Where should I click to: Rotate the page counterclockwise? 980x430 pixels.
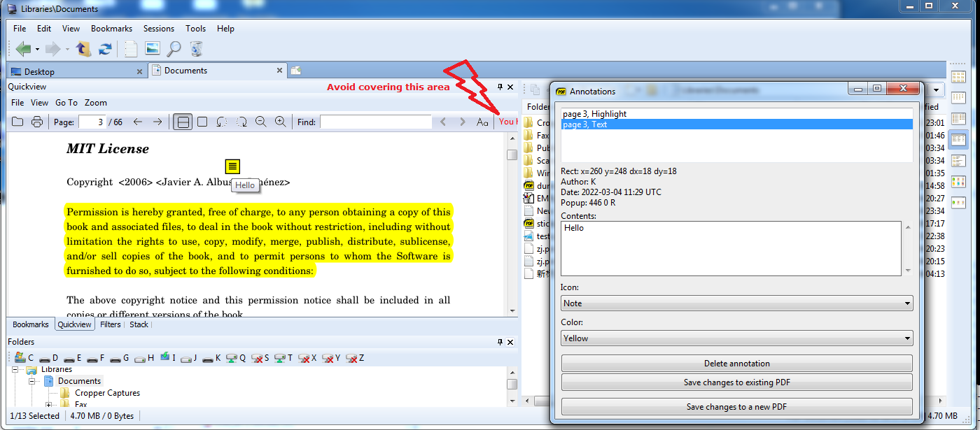pyautogui.click(x=222, y=121)
